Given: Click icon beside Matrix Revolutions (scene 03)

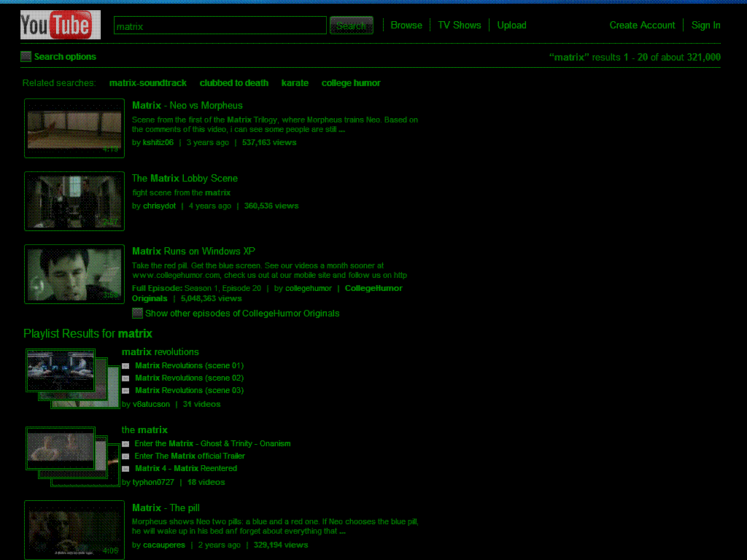Looking at the screenshot, I should tap(125, 391).
